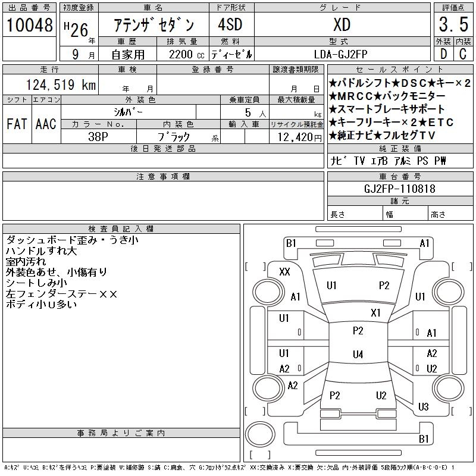Screen dimensions: 476x476
Task: Select the overall score 3.5
Action: click(x=453, y=24)
